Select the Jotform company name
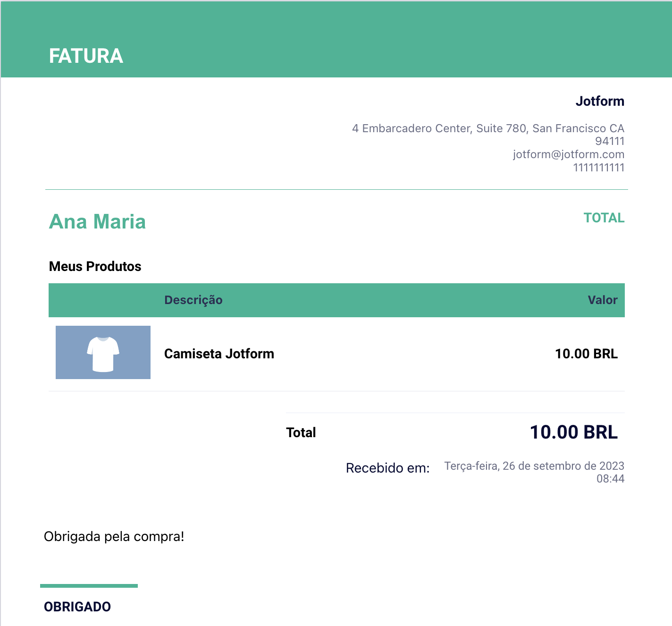This screenshot has height=626, width=672. 599,101
